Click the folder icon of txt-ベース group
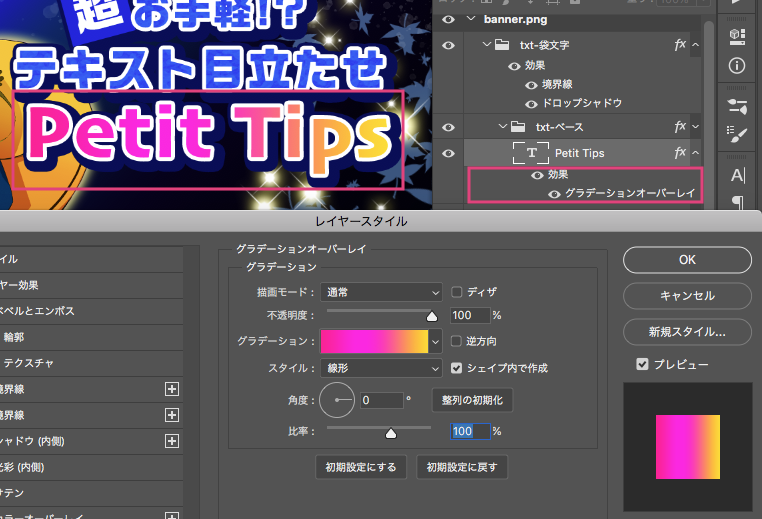The image size is (762, 519). coord(518,127)
